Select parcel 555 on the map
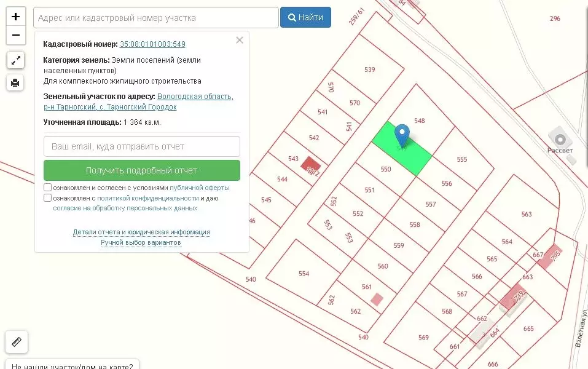This screenshot has width=588, height=369. (x=462, y=159)
